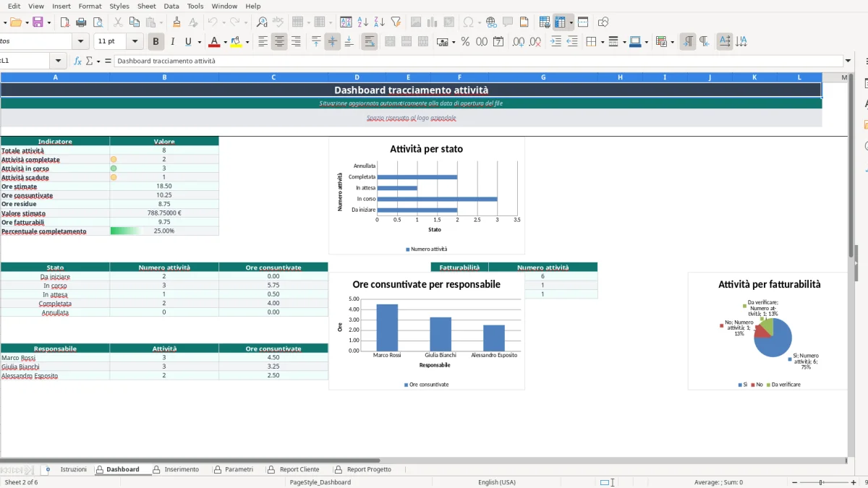Toggle Align Right

click(x=296, y=42)
